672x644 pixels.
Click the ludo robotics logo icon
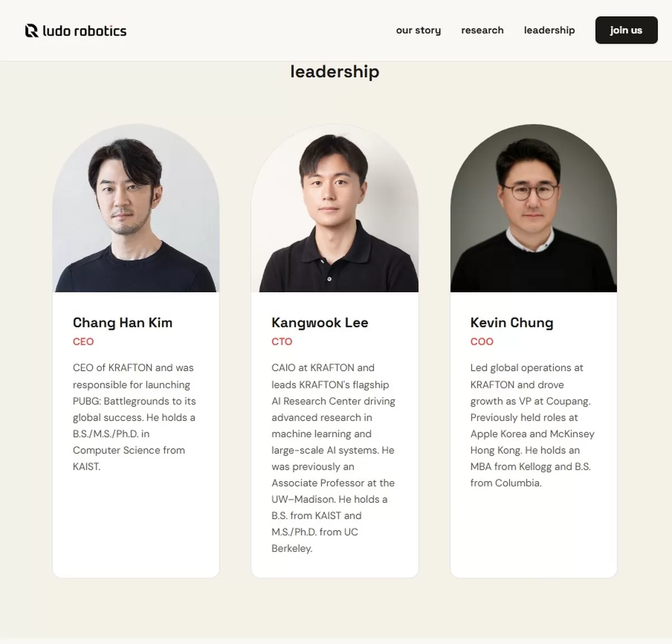tap(31, 31)
